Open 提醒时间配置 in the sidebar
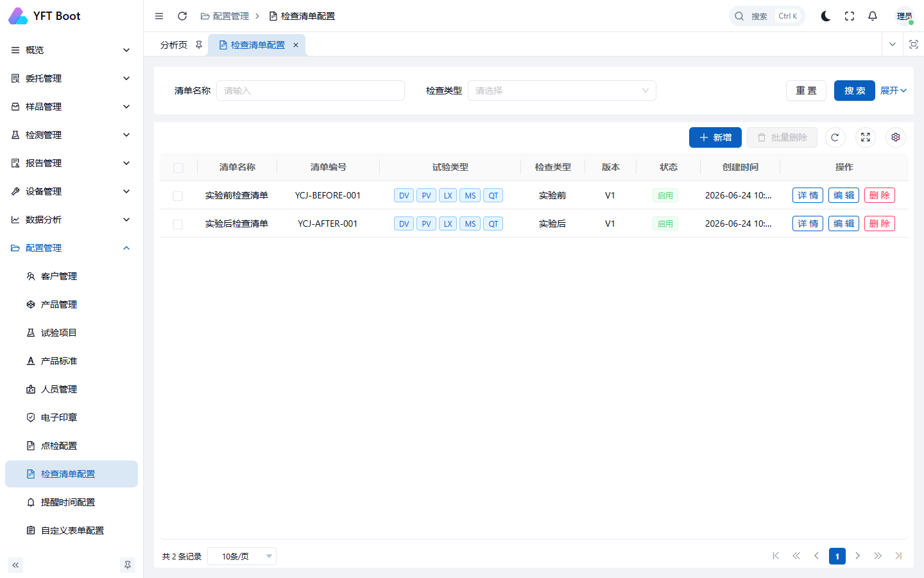This screenshot has width=924, height=578. [71, 502]
